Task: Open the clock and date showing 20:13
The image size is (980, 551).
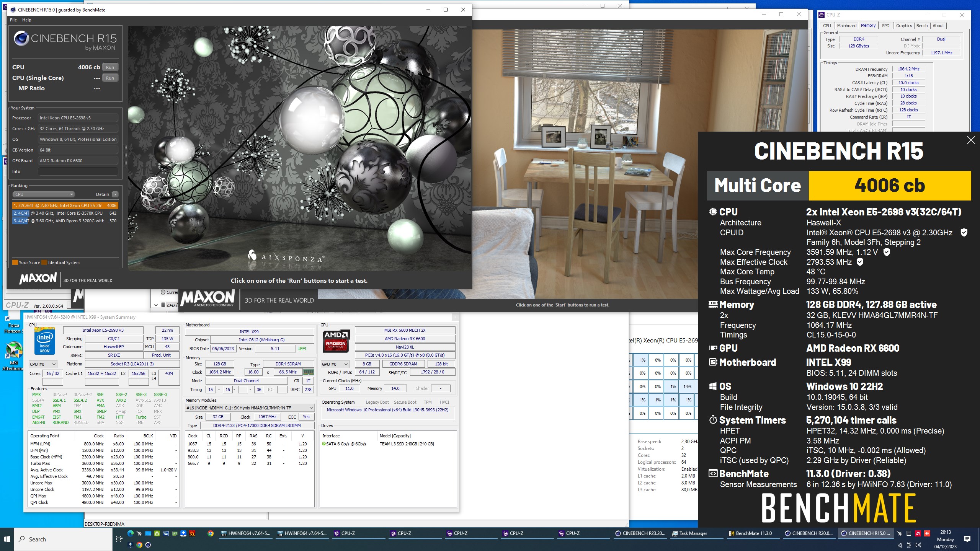Action: point(945,539)
